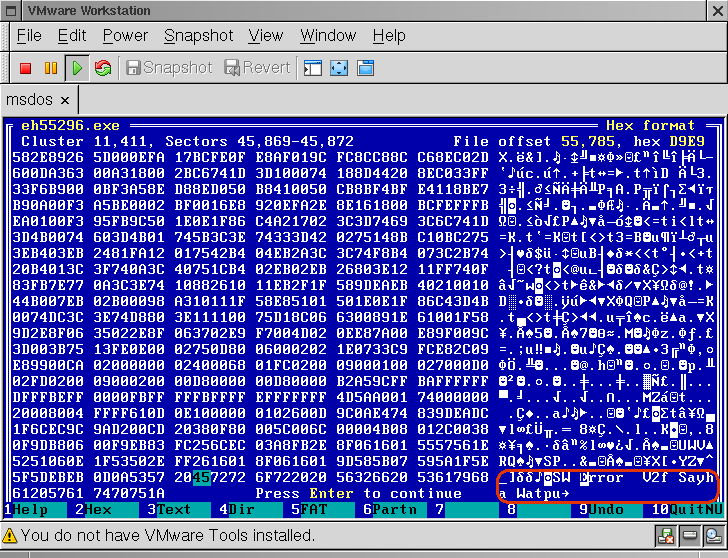Click hex value 7470751A
Image resolution: width=728 pixels, height=558 pixels.
(129, 493)
